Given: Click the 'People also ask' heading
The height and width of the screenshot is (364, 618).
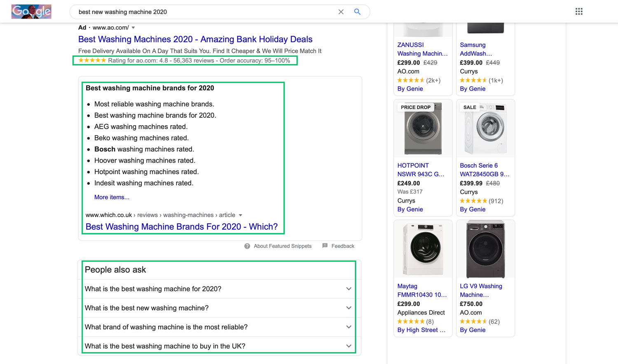Looking at the screenshot, I should [x=115, y=270].
